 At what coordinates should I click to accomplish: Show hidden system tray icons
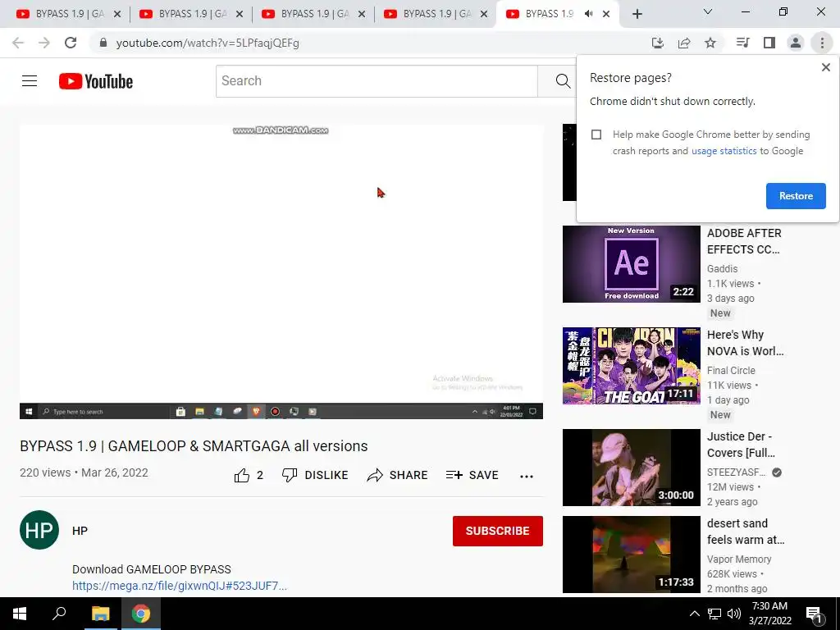click(694, 614)
